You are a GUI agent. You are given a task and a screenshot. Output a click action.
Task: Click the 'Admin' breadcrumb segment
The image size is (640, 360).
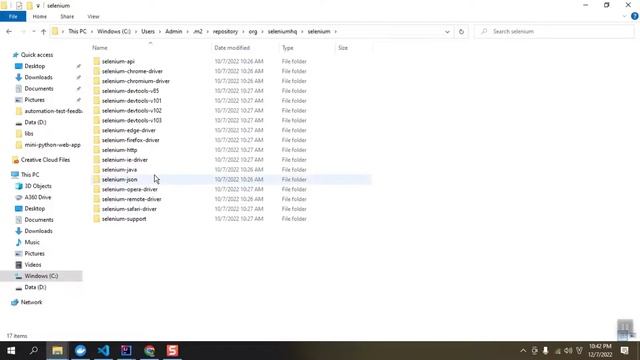(173, 31)
